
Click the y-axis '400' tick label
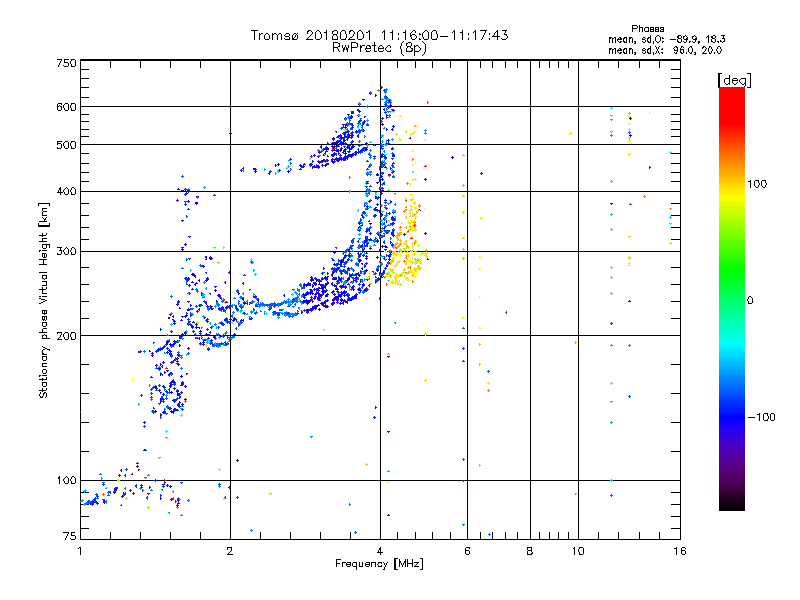66,191
